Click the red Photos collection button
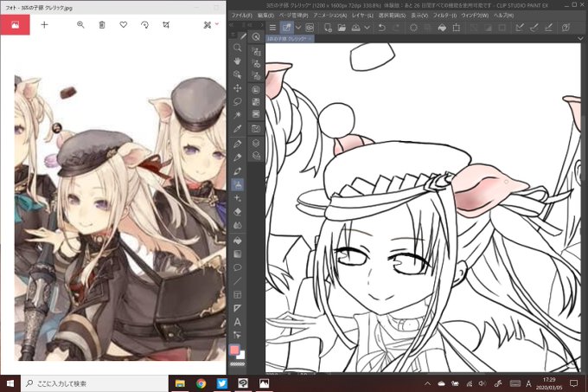 pos(15,25)
